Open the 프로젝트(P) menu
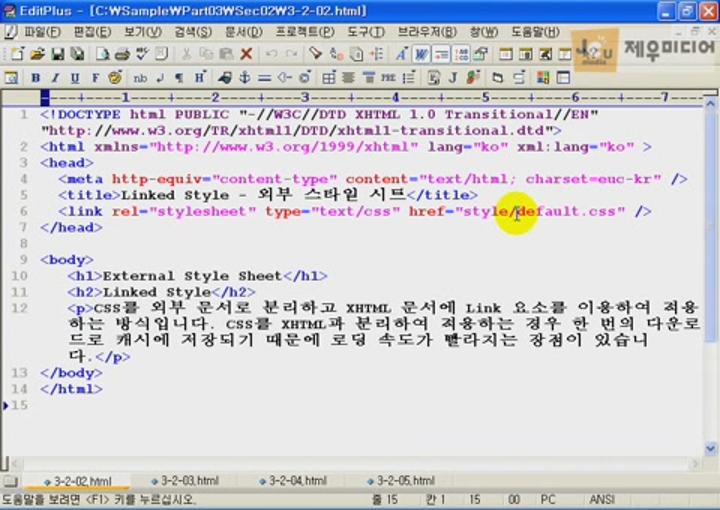Image resolution: width=720 pixels, height=510 pixels. tap(305, 32)
